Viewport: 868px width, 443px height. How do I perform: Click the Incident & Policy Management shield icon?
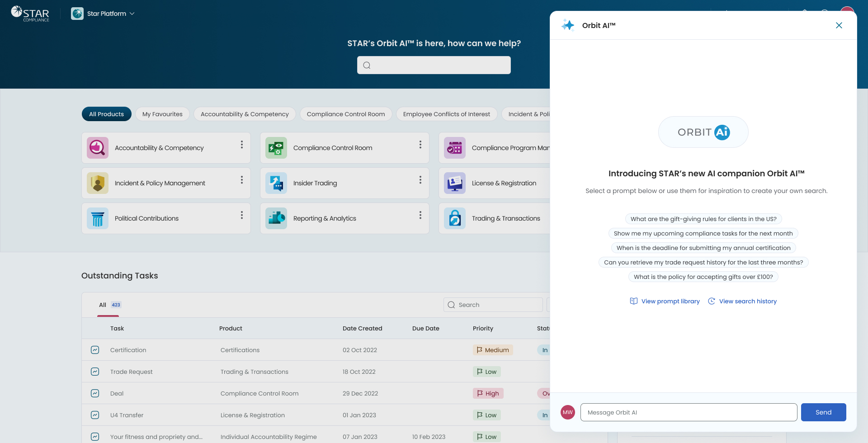[x=98, y=183]
